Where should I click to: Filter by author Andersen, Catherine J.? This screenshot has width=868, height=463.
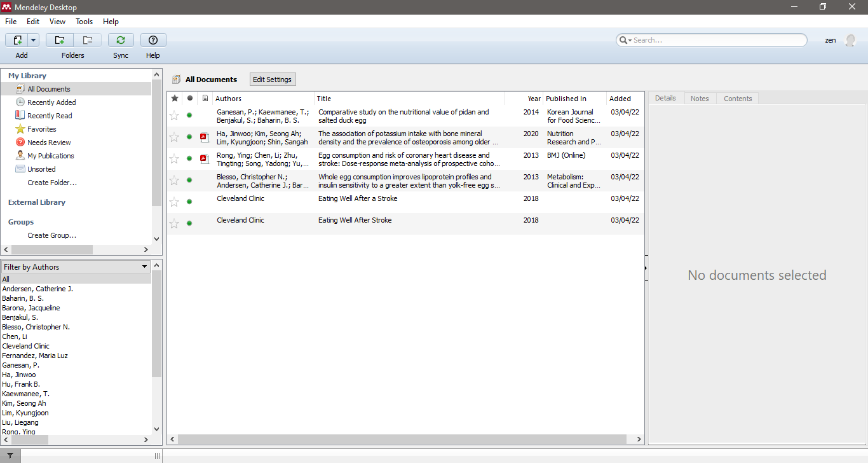[37, 289]
